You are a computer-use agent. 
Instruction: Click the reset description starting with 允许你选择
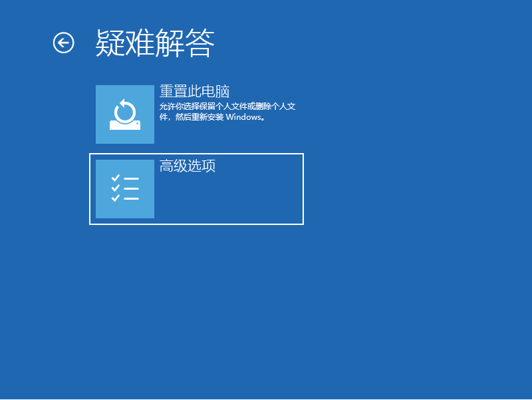click(227, 106)
